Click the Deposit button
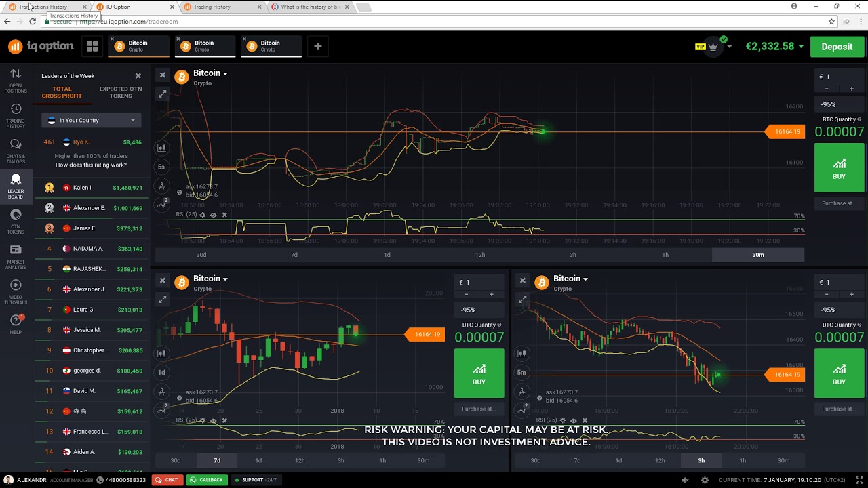Screen dimensions: 868x488 click(x=837, y=47)
